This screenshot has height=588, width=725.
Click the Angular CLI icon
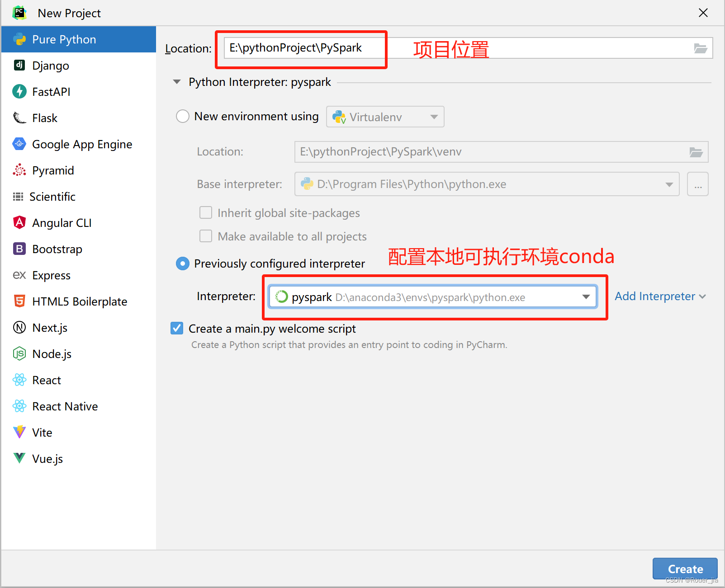(19, 222)
